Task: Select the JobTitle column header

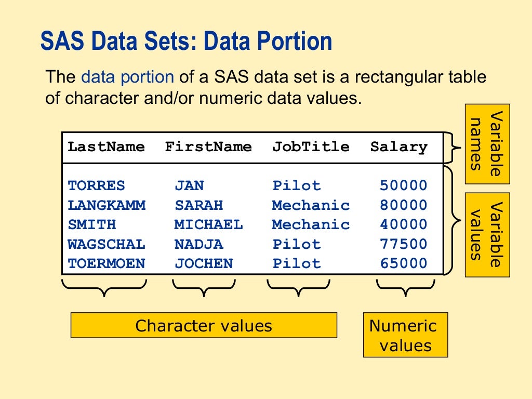Action: coord(311,147)
